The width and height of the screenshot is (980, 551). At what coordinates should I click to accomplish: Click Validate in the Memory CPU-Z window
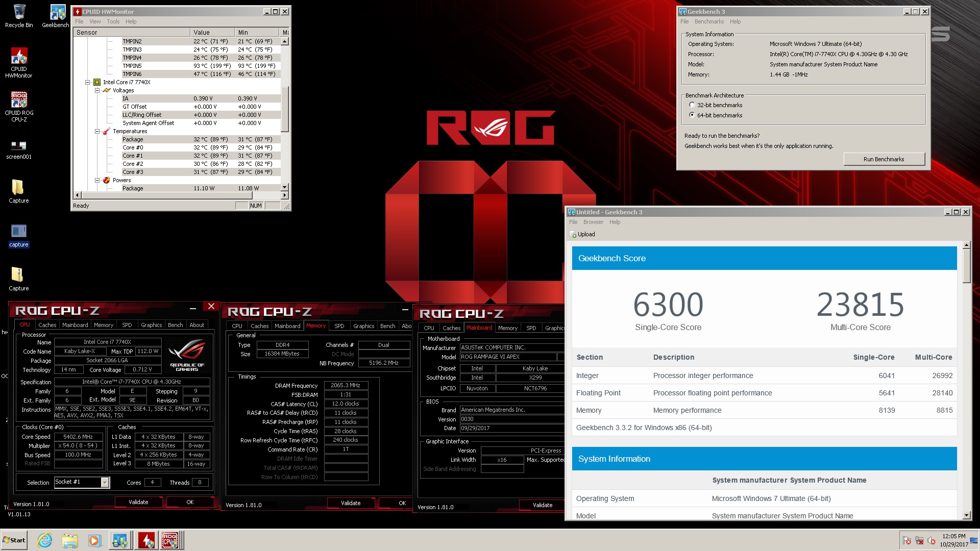351,503
